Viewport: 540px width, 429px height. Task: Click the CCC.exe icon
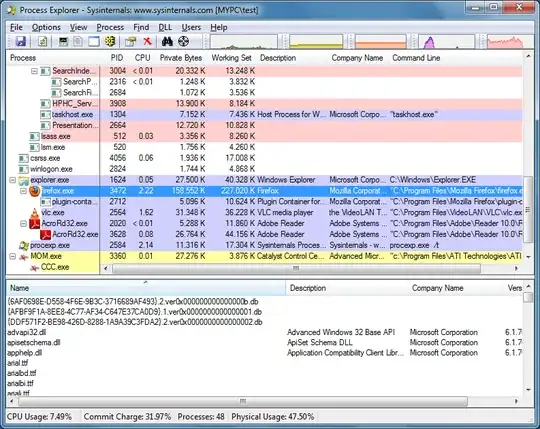coord(34,268)
